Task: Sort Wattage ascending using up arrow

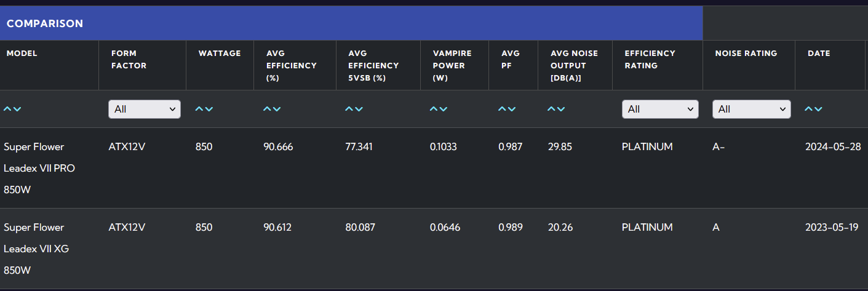Action: [199, 109]
